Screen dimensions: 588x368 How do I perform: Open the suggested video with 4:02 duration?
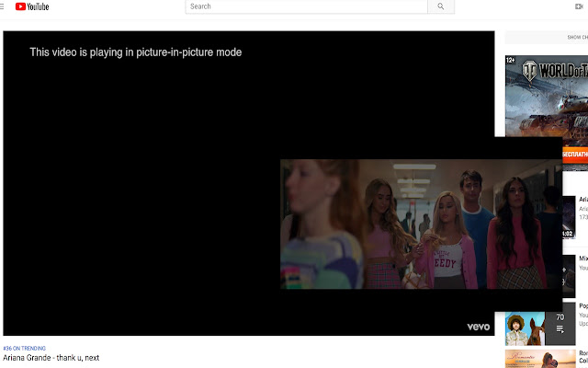(x=569, y=217)
